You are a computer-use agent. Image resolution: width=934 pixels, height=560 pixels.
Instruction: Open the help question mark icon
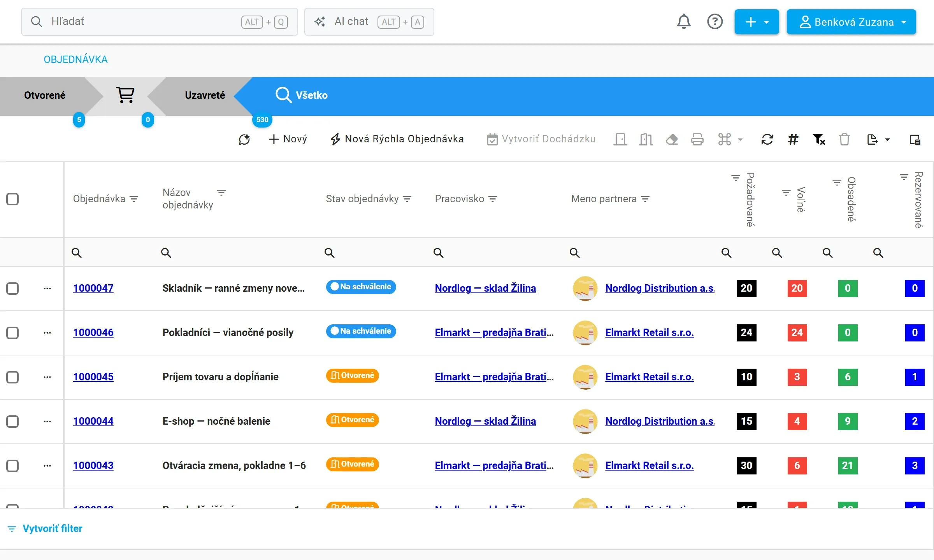point(715,21)
